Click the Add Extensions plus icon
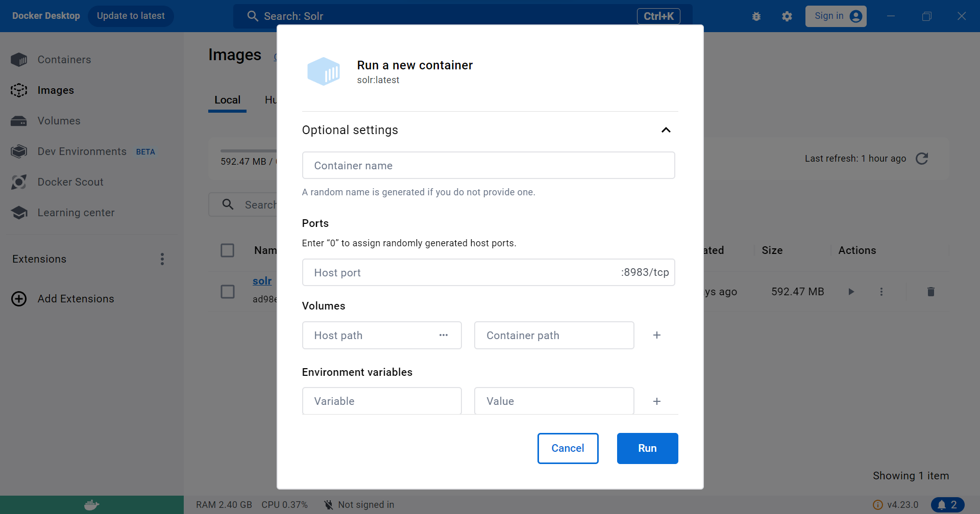Viewport: 980px width, 514px height. pos(19,299)
